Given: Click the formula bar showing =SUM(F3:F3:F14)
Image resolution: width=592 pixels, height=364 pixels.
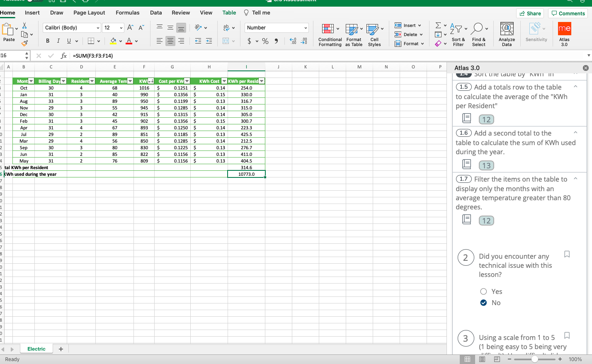Looking at the screenshot, I should (x=328, y=56).
